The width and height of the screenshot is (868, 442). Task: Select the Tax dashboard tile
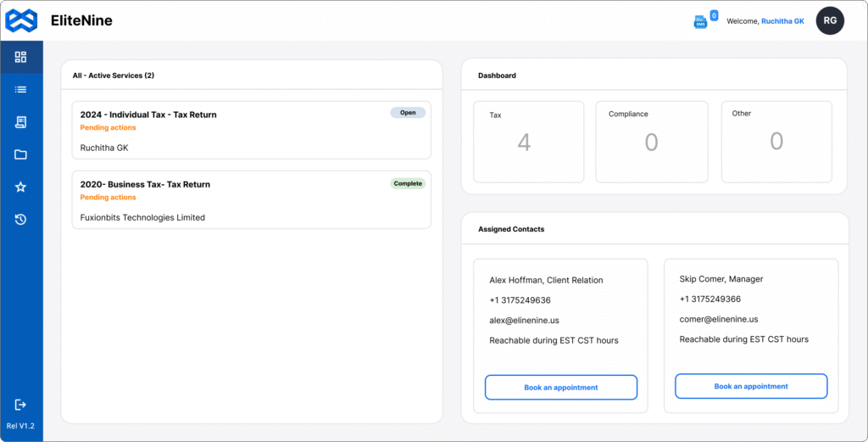coord(528,142)
